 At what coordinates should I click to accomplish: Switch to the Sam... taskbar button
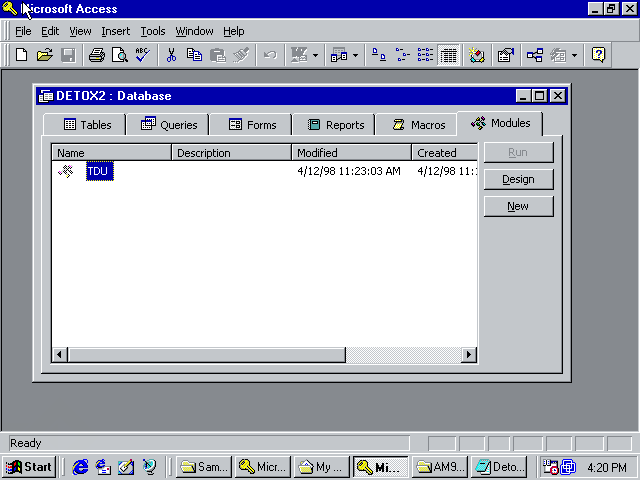(204, 467)
